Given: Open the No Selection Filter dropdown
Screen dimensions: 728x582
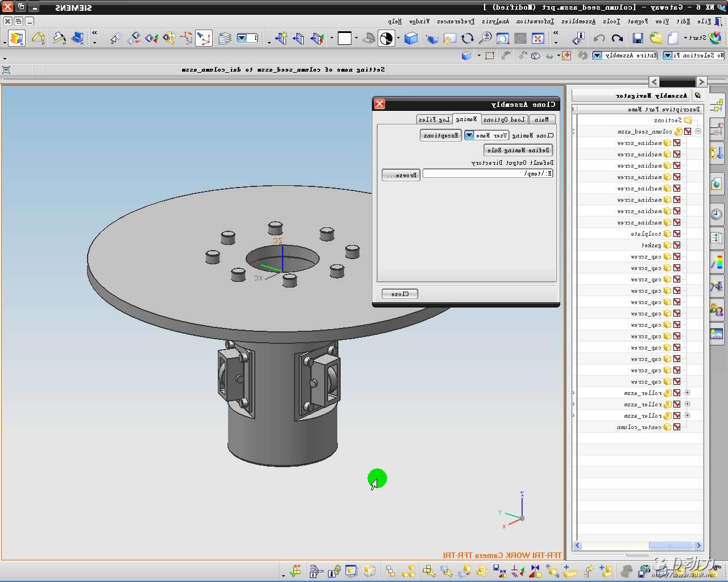Looking at the screenshot, I should (668, 56).
